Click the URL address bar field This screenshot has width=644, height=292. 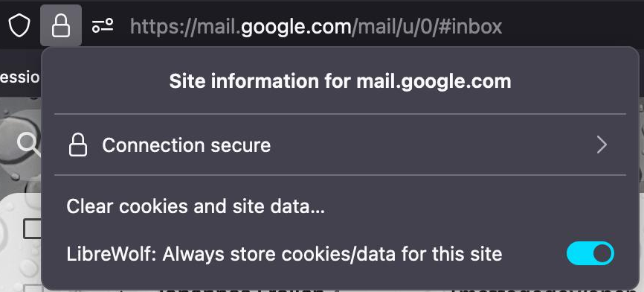click(x=384, y=26)
